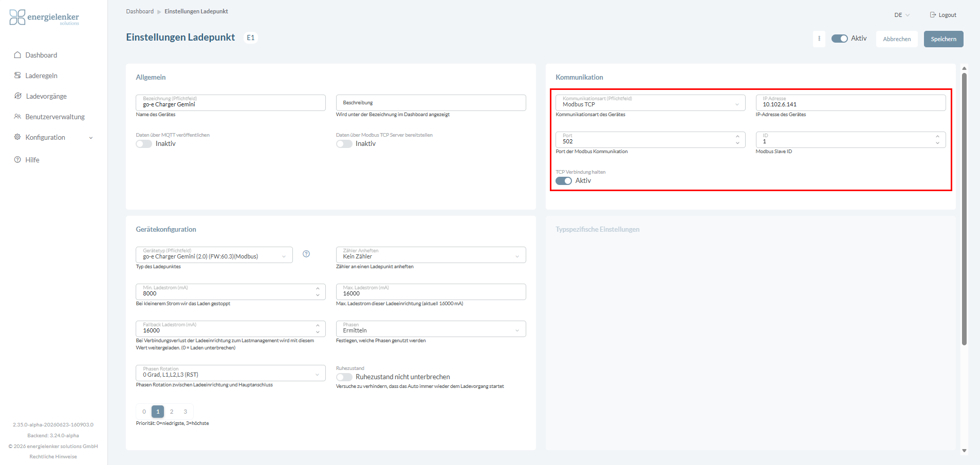
Task: Toggle Modbus TCP Server bereitstellen switch
Action: [344, 144]
